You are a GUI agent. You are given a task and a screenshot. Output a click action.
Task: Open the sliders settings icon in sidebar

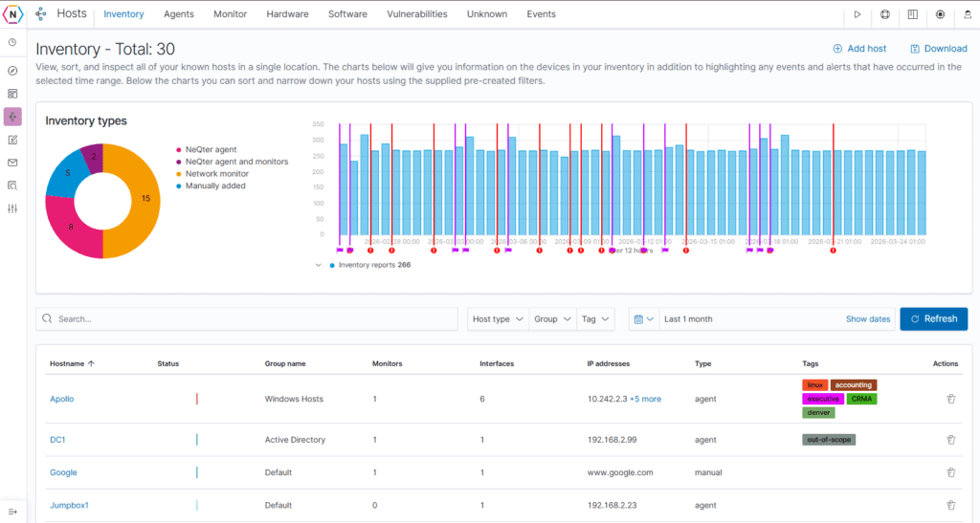pos(12,208)
